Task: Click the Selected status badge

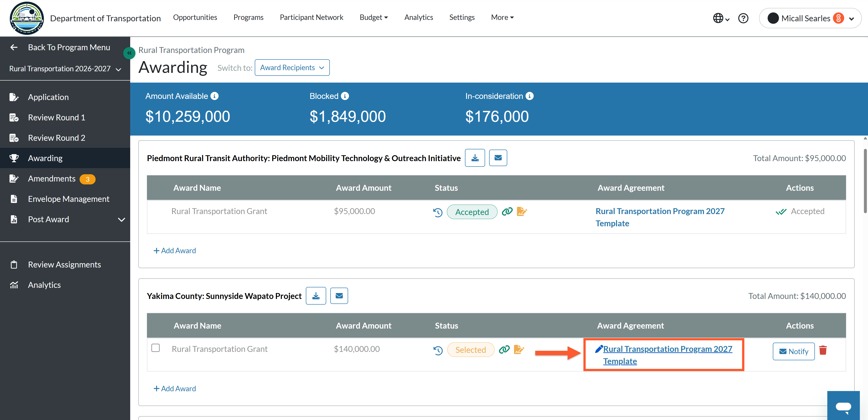Action: point(470,350)
